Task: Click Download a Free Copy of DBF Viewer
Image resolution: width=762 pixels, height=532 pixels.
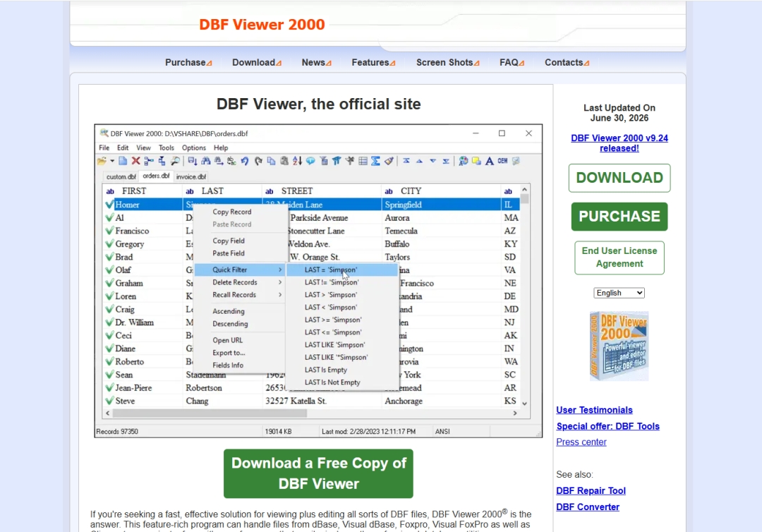Action: pos(318,473)
